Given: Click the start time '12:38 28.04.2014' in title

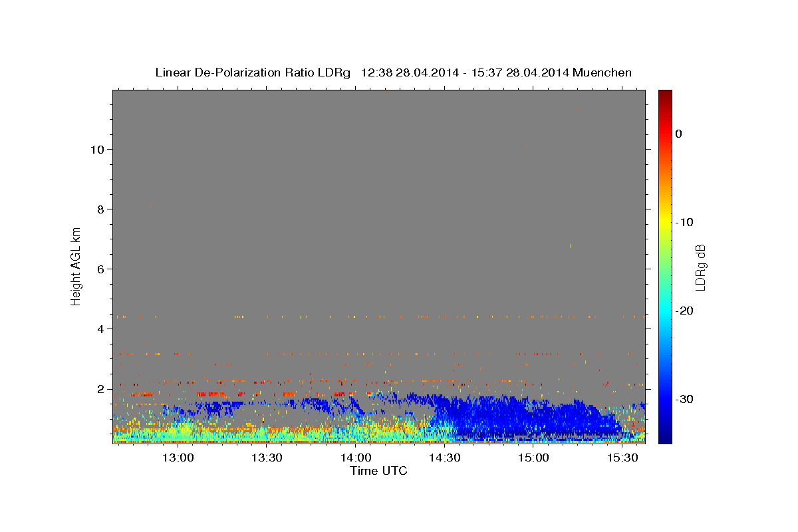Looking at the screenshot, I should click(409, 72).
